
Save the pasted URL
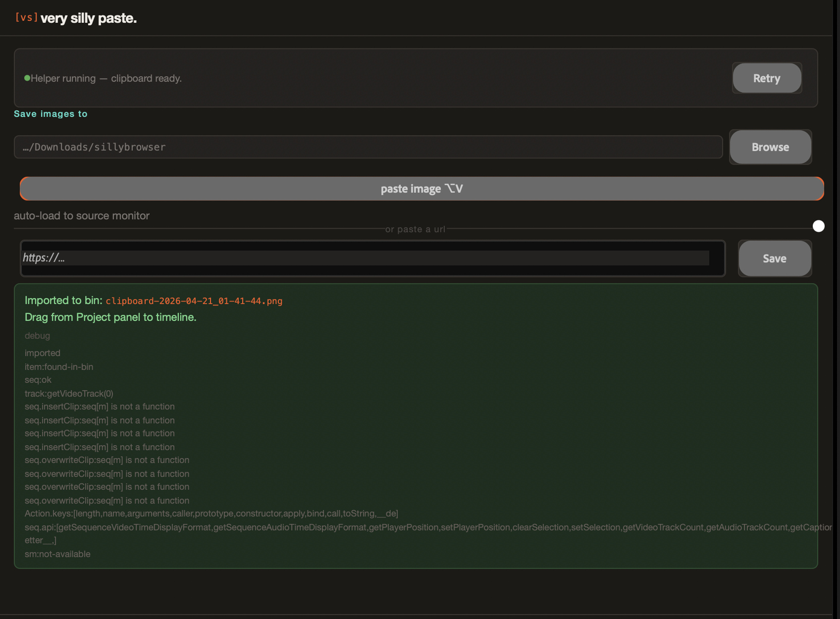pyautogui.click(x=775, y=258)
